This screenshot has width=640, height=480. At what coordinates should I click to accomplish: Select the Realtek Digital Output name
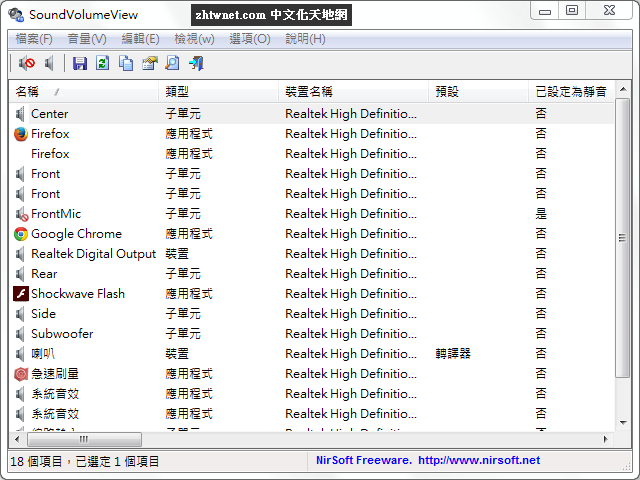pyautogui.click(x=93, y=254)
